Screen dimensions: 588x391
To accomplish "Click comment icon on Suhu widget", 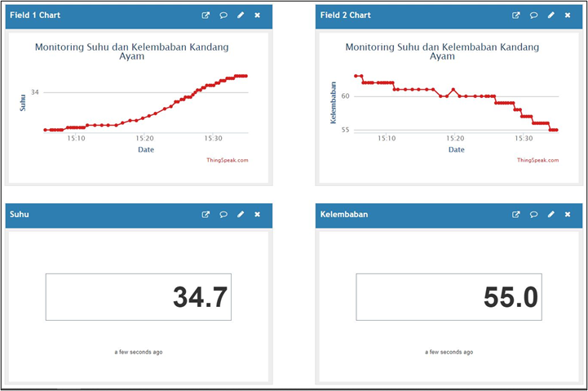I will [x=223, y=215].
